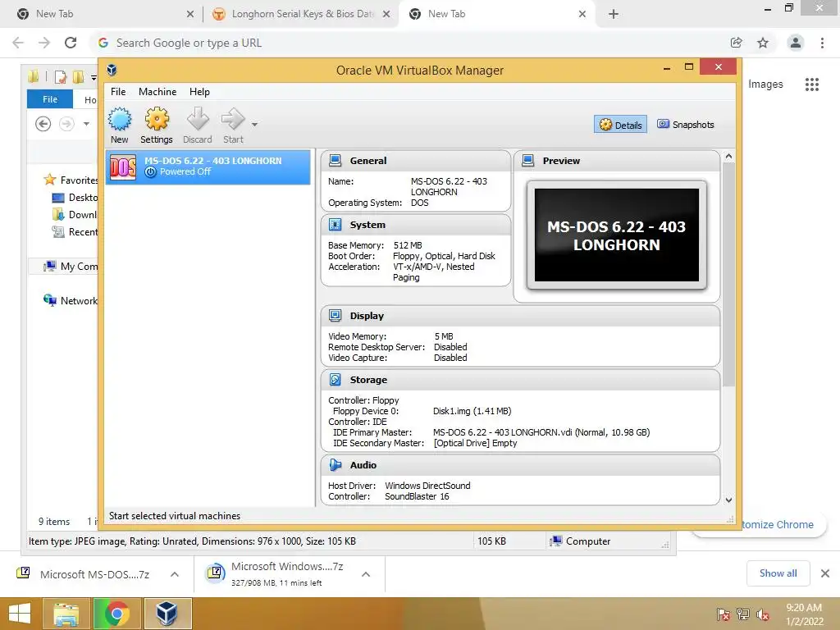Click the Chrome share page icon
This screenshot has height=630, width=840.
pyautogui.click(x=737, y=43)
